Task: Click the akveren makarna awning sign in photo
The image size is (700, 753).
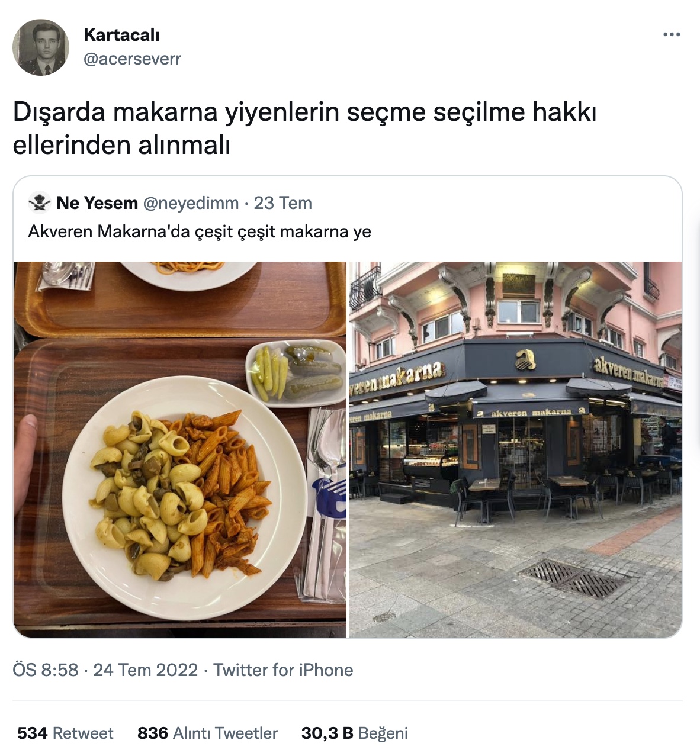Action: click(530, 411)
